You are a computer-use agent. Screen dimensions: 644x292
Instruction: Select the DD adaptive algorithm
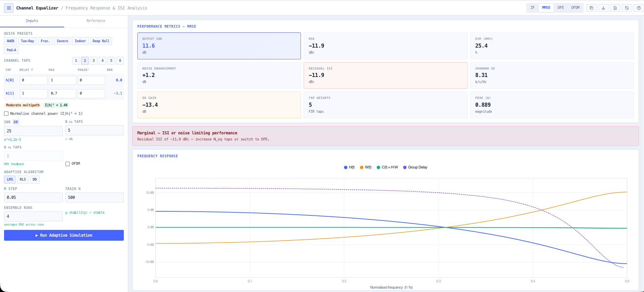pyautogui.click(x=35, y=180)
